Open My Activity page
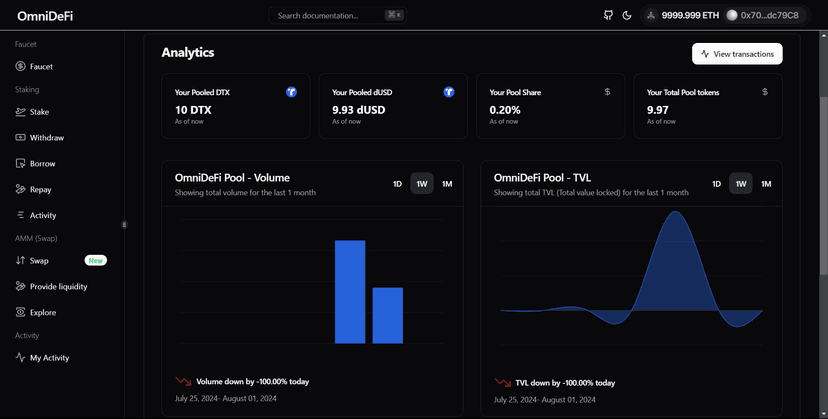This screenshot has height=419, width=828. click(49, 358)
